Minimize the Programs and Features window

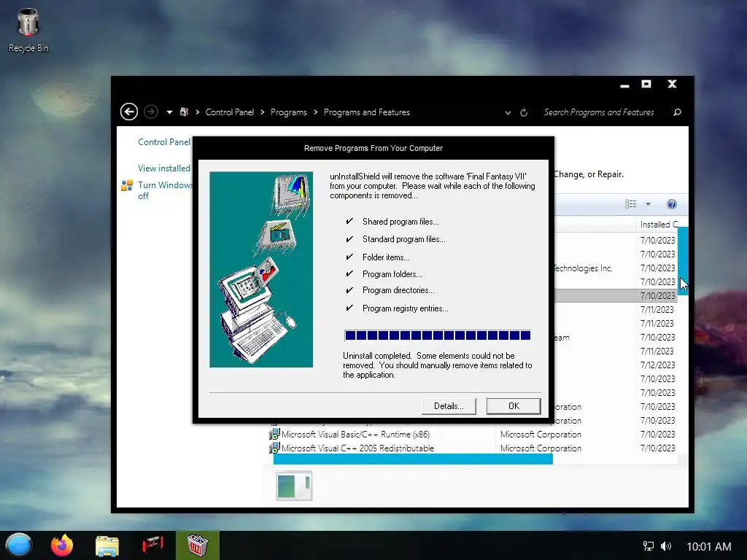point(624,85)
